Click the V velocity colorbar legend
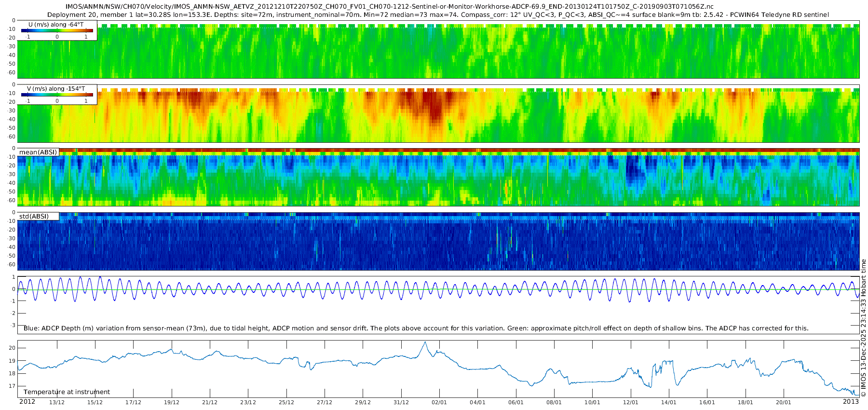 [57, 95]
